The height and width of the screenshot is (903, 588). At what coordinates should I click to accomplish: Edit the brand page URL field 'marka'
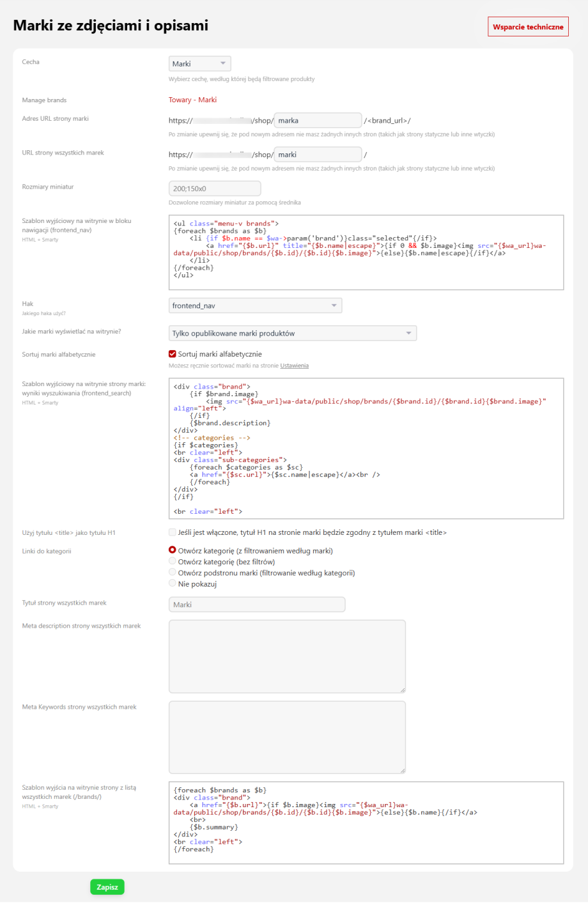[318, 121]
